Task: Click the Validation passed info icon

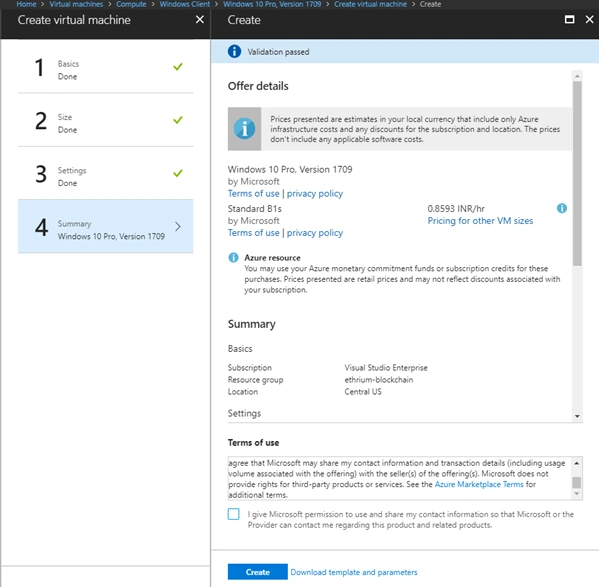Action: 234,51
